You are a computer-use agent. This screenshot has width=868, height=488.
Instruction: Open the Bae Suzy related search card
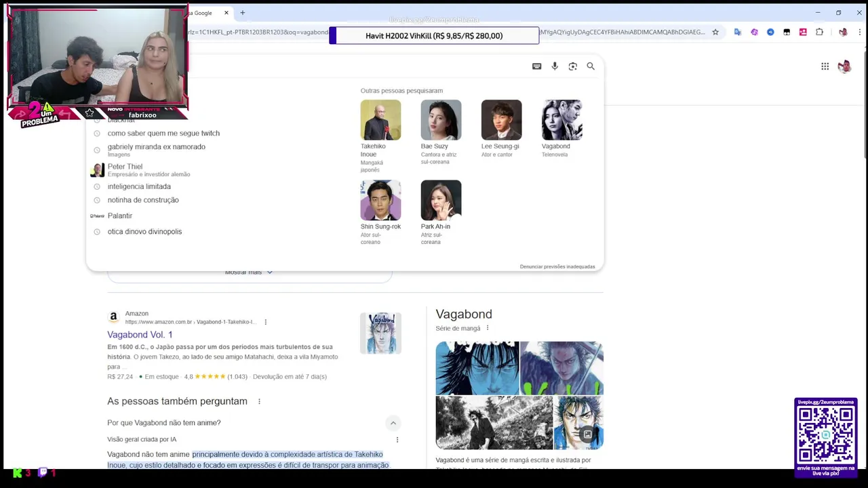click(441, 133)
